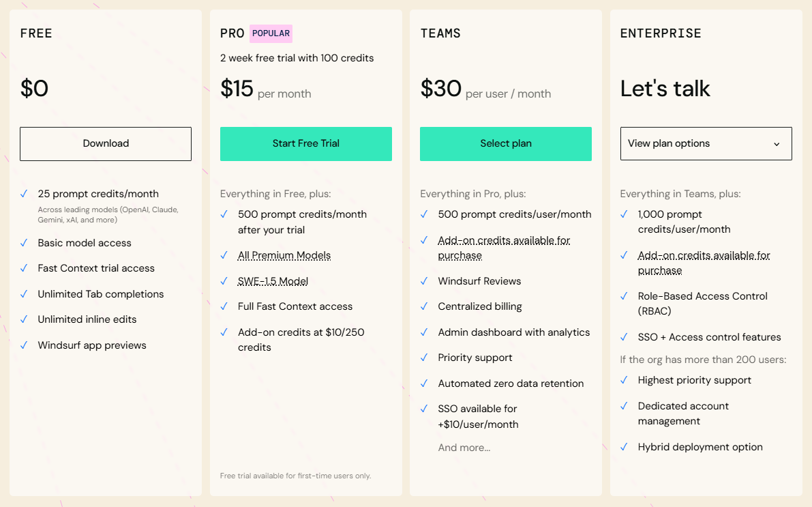This screenshot has width=812, height=507.
Task: Click the checkmark beside Windsurf Reviews
Action: pos(424,280)
